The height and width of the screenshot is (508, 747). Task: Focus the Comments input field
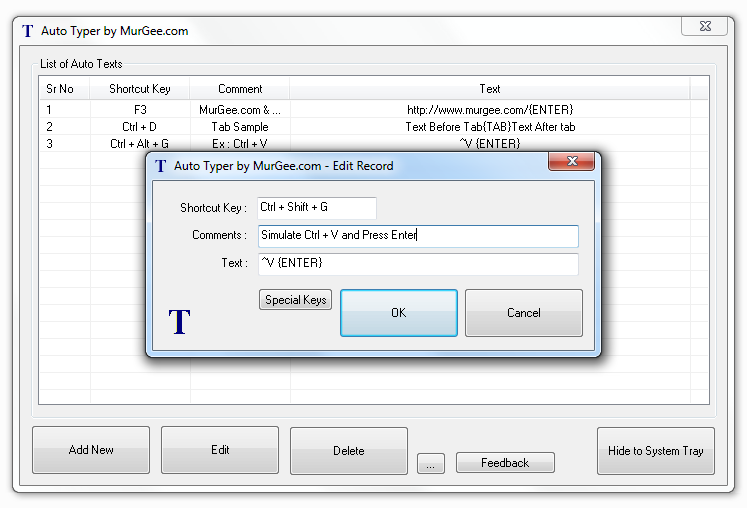(418, 236)
